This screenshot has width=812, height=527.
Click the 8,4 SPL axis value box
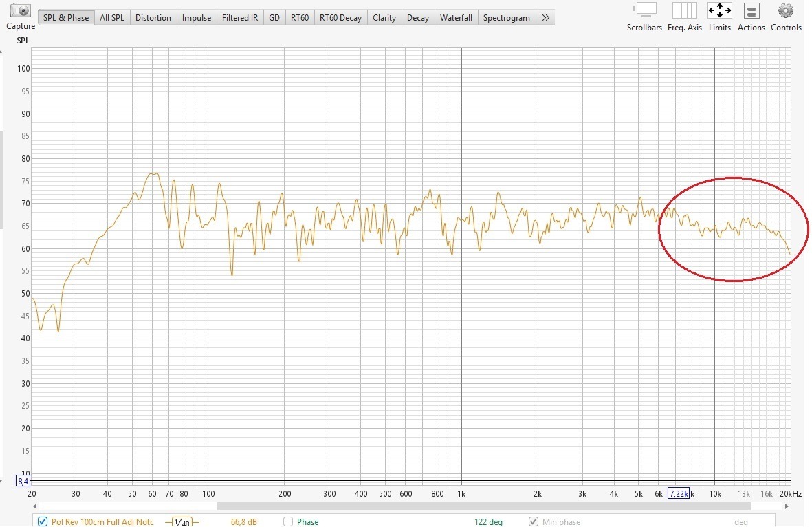point(23,481)
